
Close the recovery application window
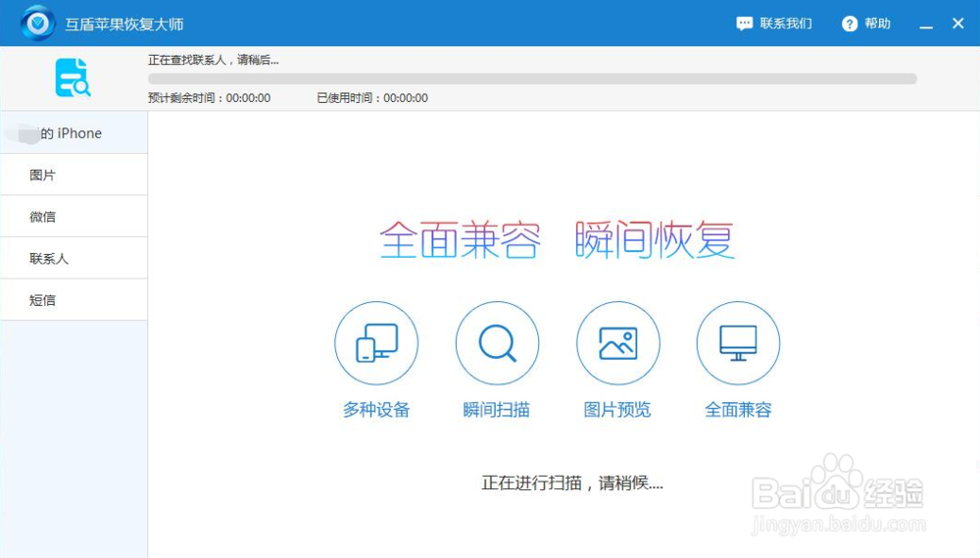(x=957, y=24)
